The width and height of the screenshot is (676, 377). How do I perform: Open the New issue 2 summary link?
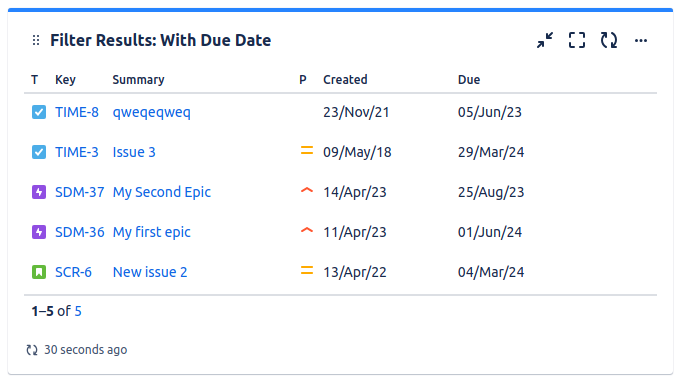click(150, 272)
